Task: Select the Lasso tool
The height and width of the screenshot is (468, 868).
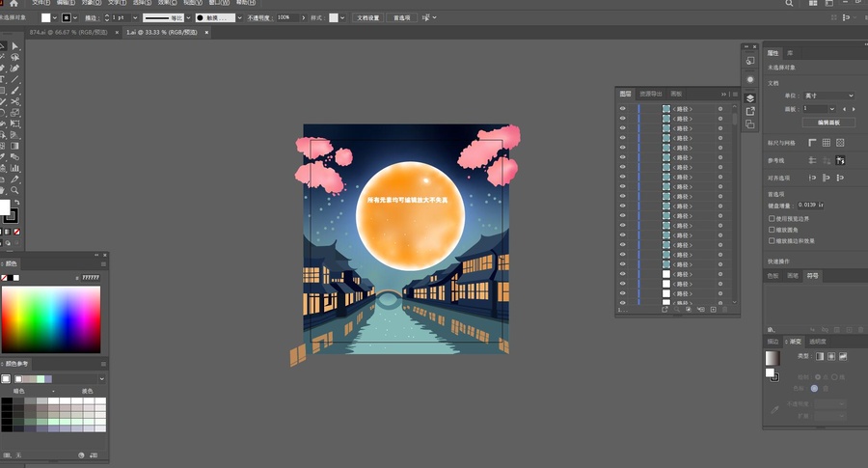Action: click(x=14, y=58)
